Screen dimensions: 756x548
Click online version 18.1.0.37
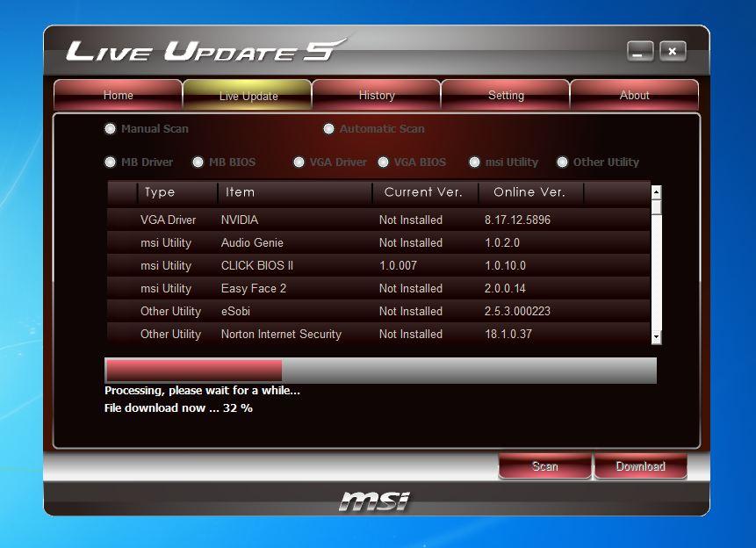click(x=508, y=334)
